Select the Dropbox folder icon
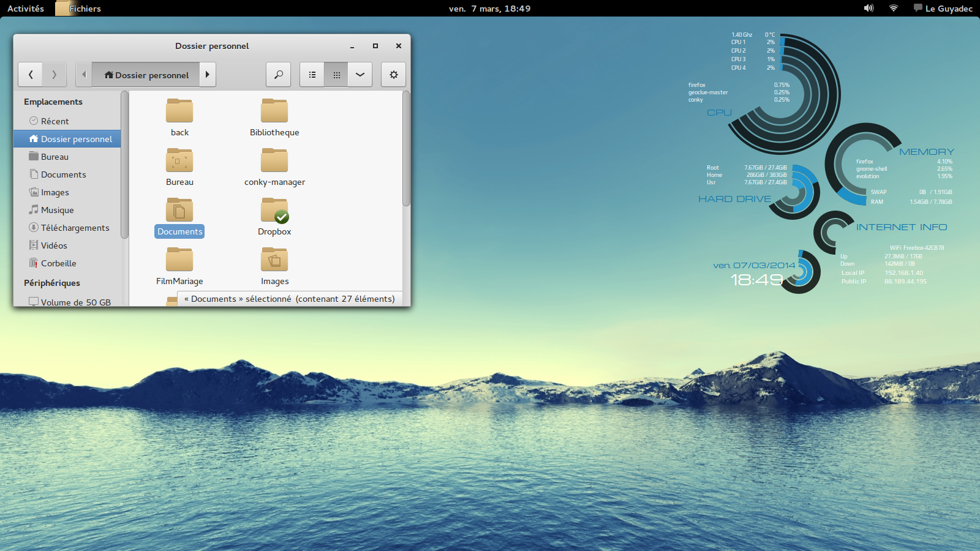Viewport: 980px width, 551px height. pyautogui.click(x=274, y=211)
